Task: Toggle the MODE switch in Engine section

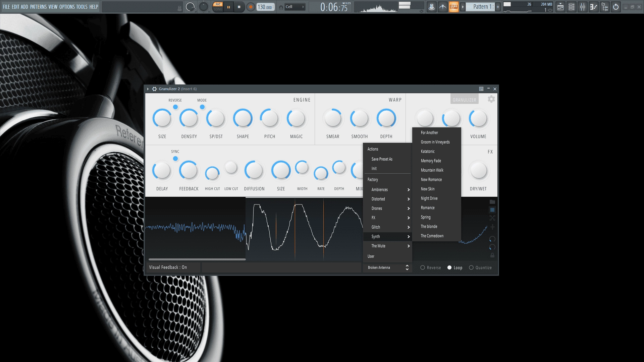Action: (202, 107)
